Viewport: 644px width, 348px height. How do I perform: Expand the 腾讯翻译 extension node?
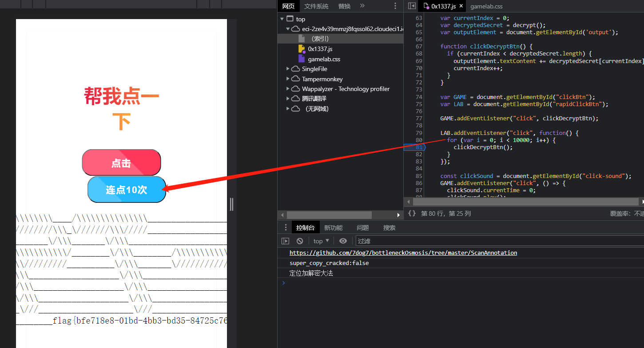pos(287,99)
